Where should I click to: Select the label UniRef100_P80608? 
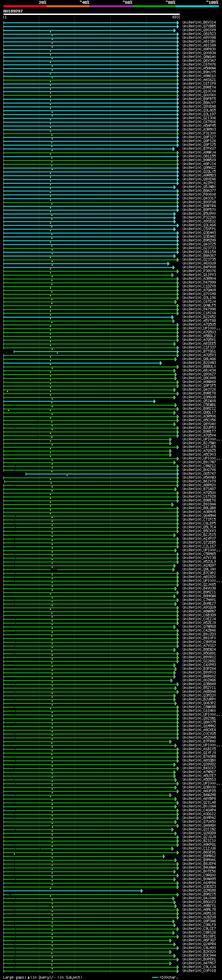coord(199,194)
